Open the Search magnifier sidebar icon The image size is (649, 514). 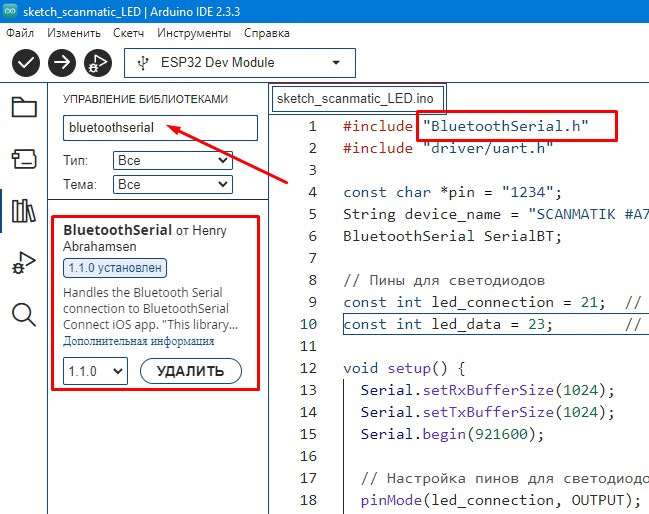24,315
